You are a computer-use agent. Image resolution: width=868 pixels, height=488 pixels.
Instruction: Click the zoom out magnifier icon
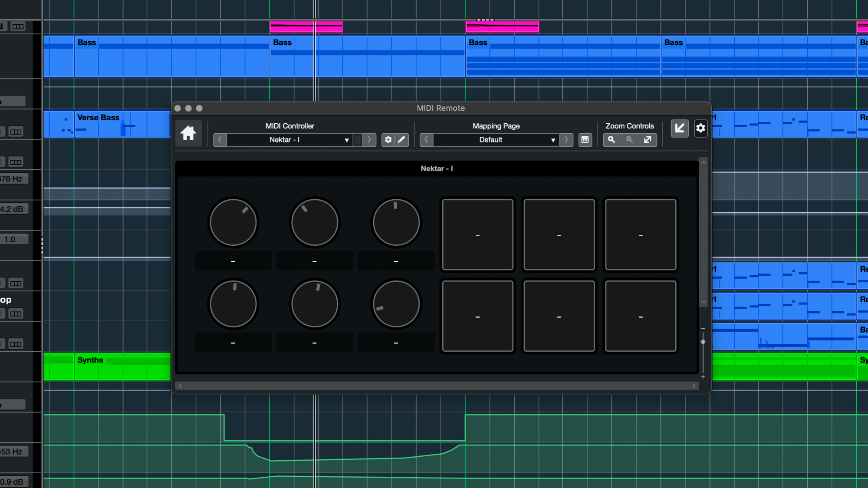[629, 140]
